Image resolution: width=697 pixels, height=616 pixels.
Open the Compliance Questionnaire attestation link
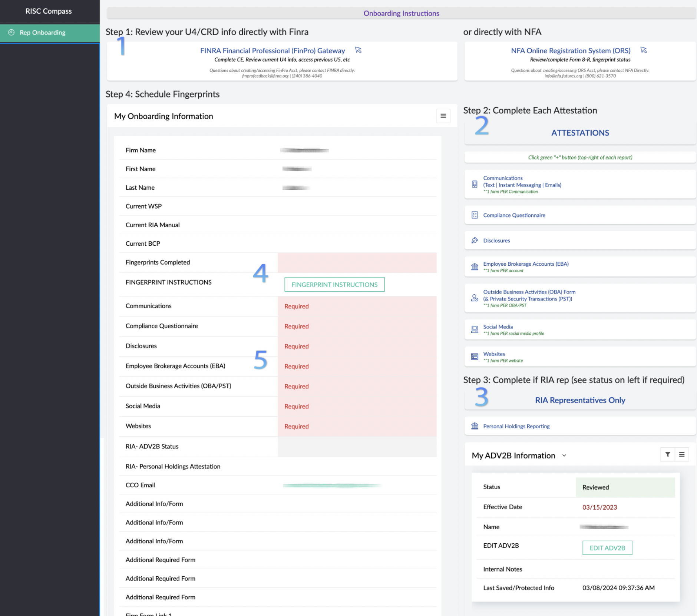pos(514,215)
